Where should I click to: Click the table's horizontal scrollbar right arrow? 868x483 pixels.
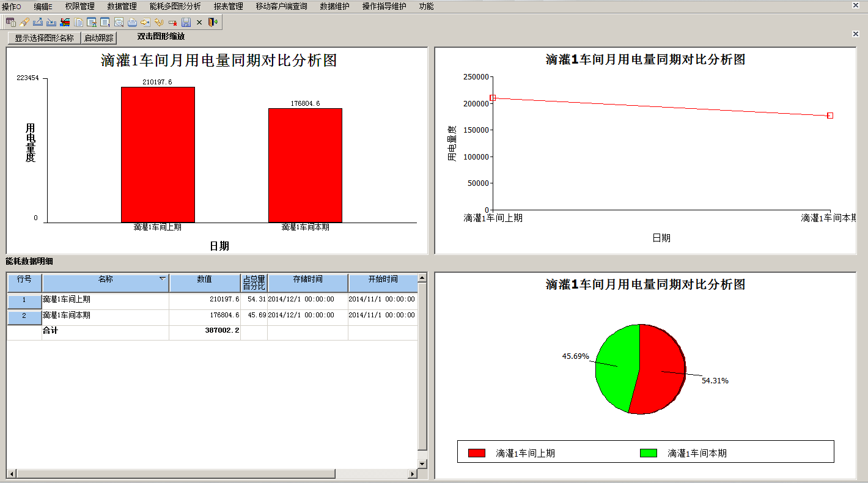pyautogui.click(x=413, y=474)
